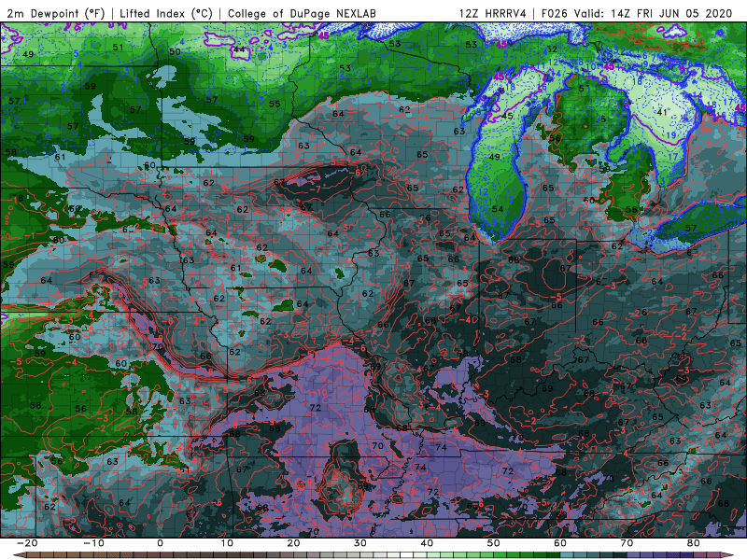Image resolution: width=747 pixels, height=560 pixels.
Task: Click the "College of DuPage NEXLAB" credit
Action: coord(302,13)
